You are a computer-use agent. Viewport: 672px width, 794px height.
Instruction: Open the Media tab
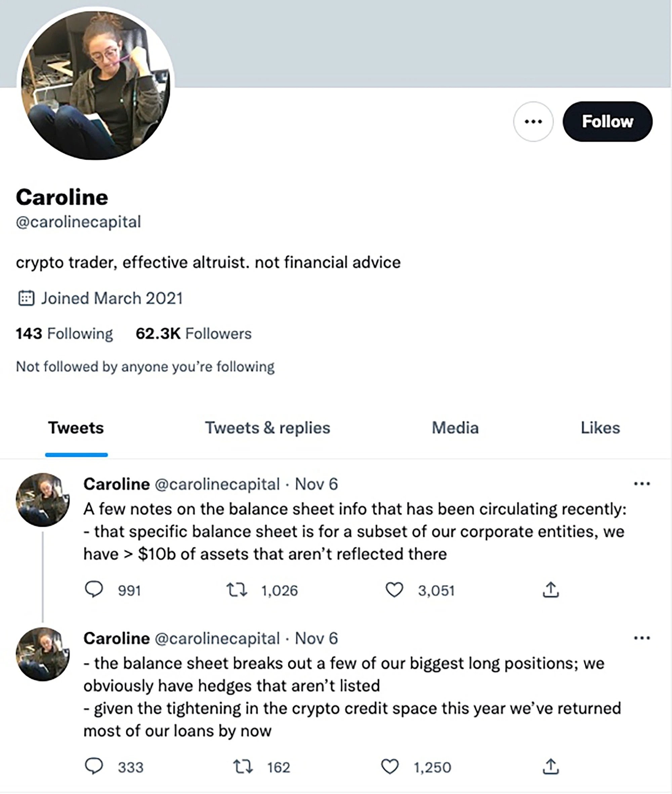pyautogui.click(x=455, y=428)
